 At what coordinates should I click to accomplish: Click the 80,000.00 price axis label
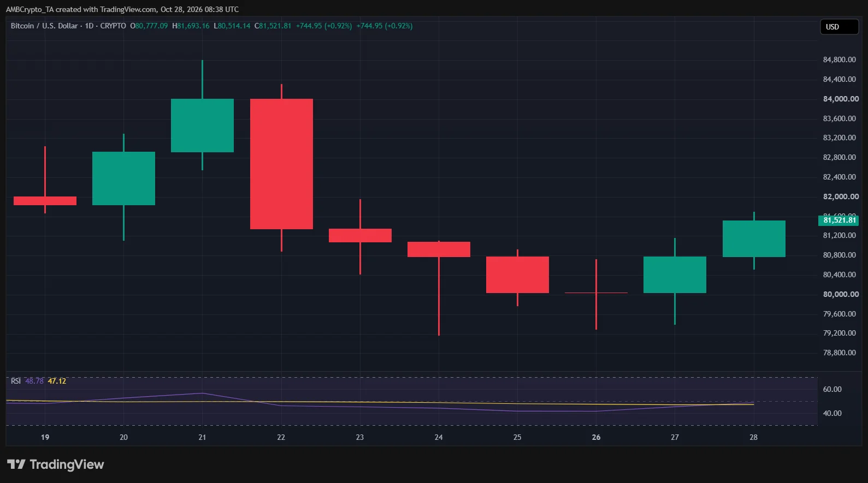tap(841, 294)
